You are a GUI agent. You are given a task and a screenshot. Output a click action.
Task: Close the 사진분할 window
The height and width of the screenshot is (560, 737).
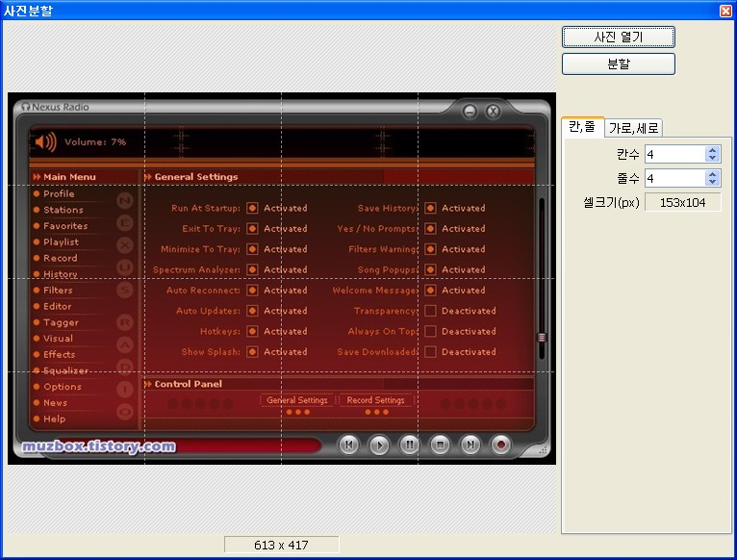point(725,11)
